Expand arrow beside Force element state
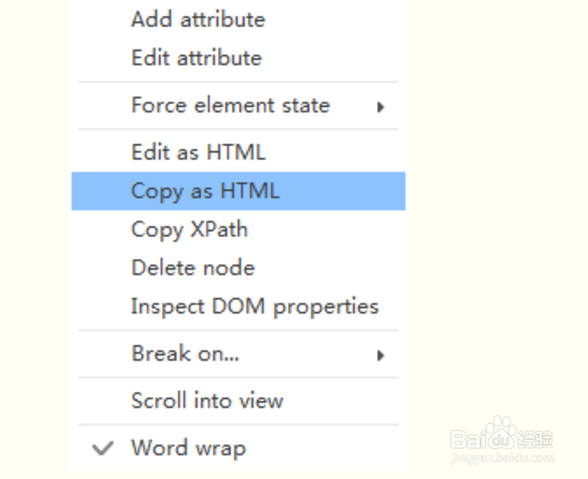The height and width of the screenshot is (479, 588). tap(380, 107)
